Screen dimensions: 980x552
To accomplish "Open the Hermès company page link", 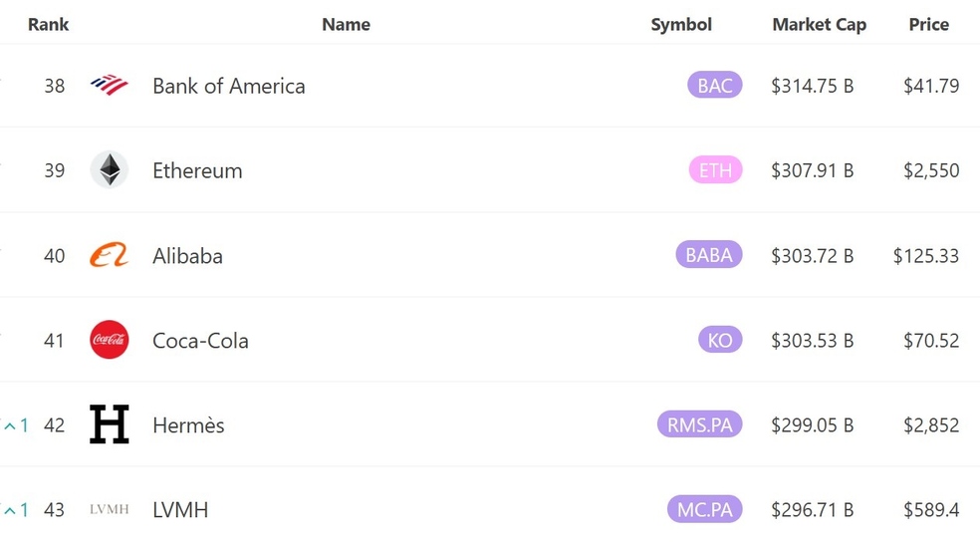I will 188,425.
